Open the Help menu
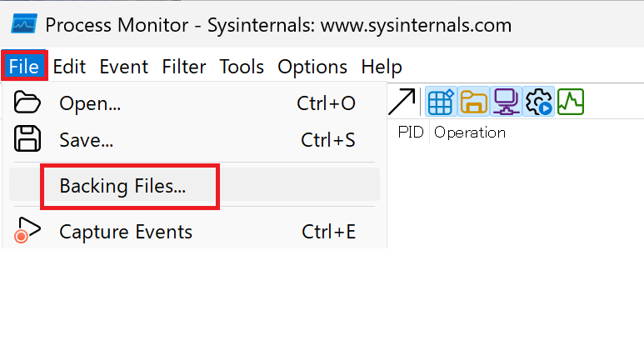The width and height of the screenshot is (644, 351). (x=382, y=66)
